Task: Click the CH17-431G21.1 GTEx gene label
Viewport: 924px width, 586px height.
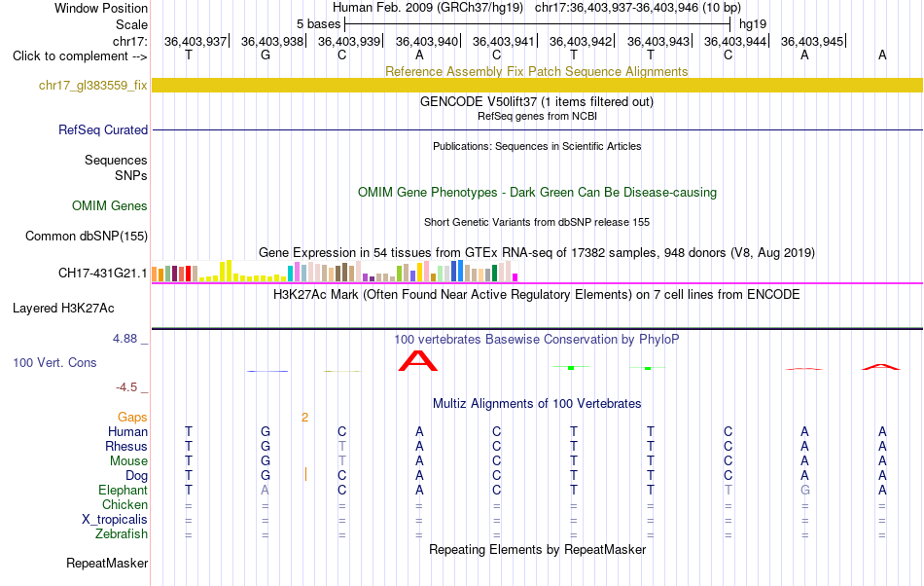Action: tap(102, 273)
